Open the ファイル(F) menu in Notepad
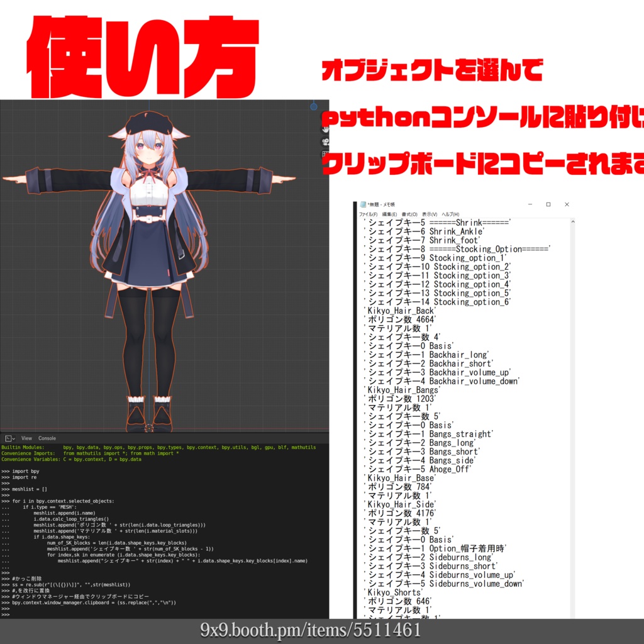Screen dimensions: 644x644 369,213
